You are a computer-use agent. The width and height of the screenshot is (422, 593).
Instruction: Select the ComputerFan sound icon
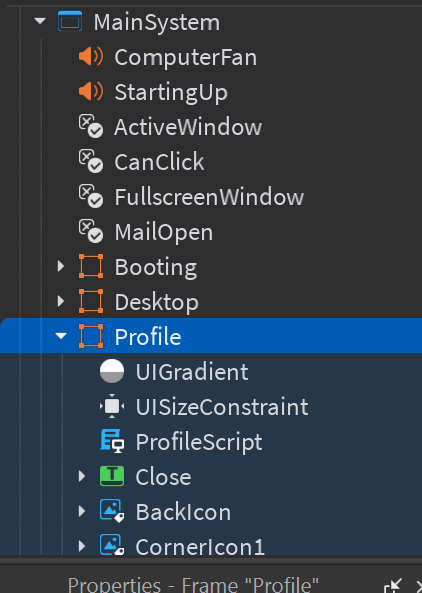91,57
